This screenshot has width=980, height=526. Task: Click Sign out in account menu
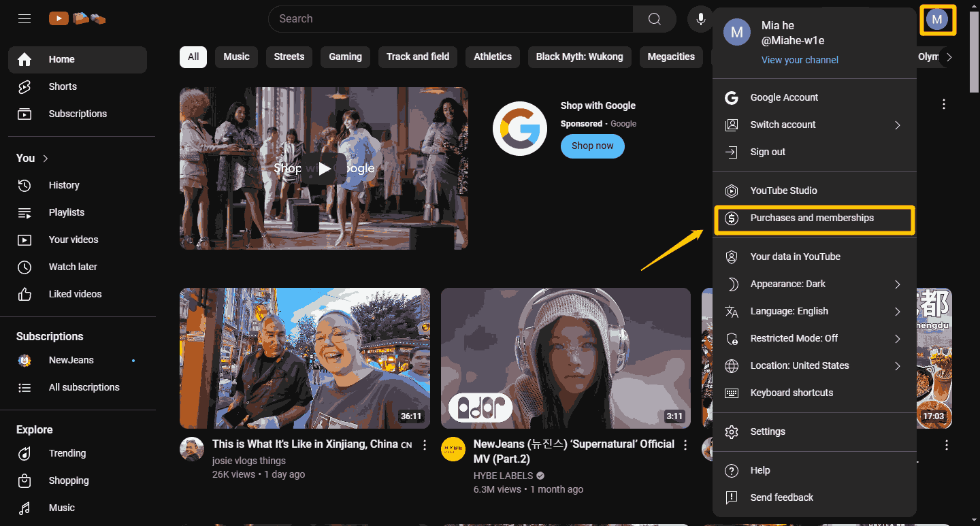click(x=815, y=152)
